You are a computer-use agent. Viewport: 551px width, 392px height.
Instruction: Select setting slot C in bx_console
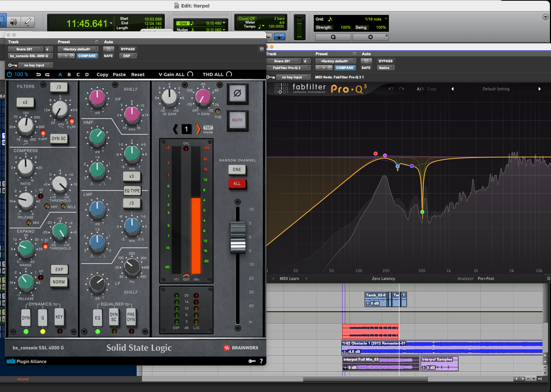[78, 75]
